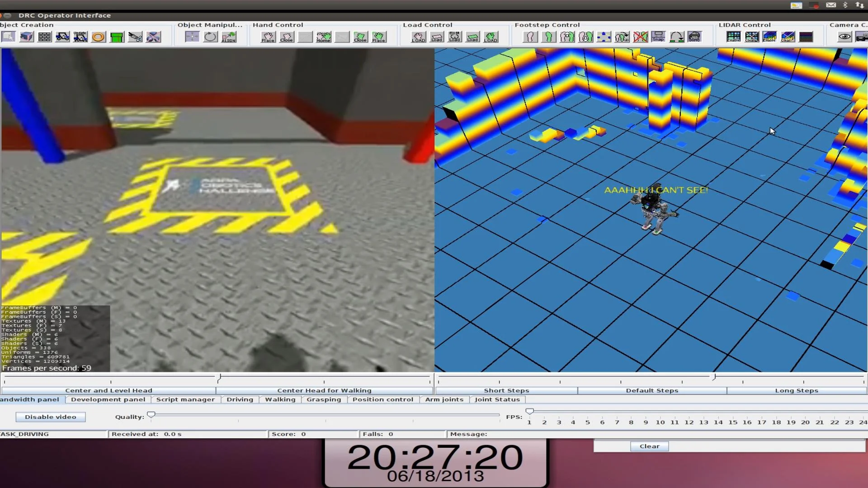
Task: Adjust the video Quality slider
Action: coord(152,414)
